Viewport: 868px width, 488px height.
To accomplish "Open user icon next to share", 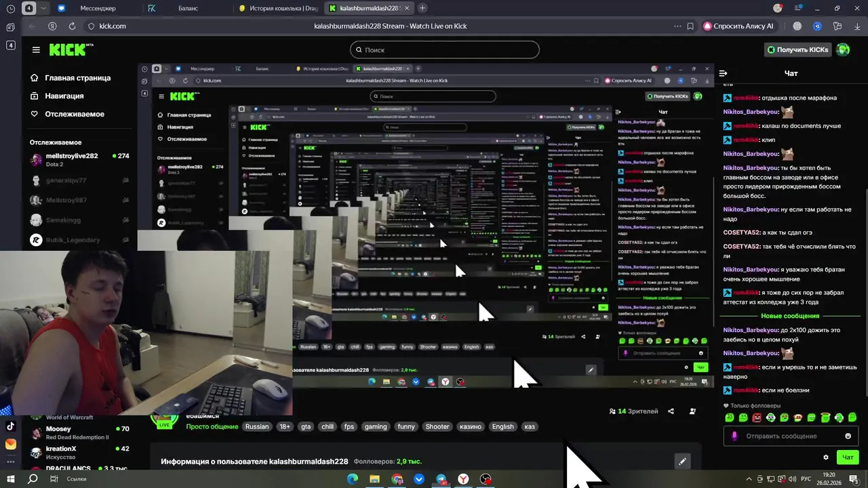I will (x=692, y=411).
